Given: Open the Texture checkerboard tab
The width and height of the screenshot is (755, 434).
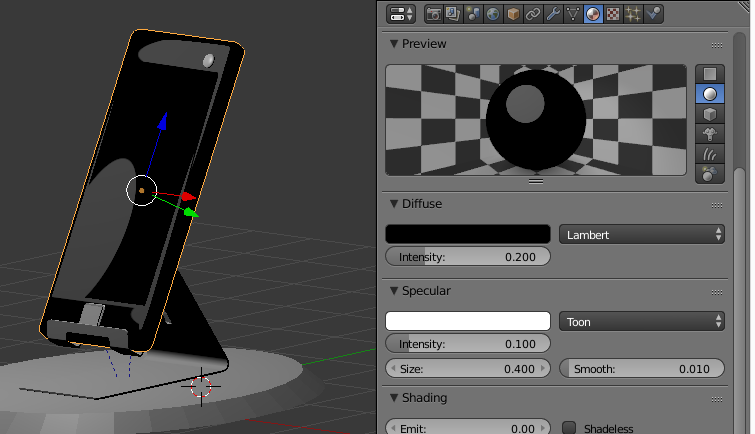Looking at the screenshot, I should click(x=613, y=14).
